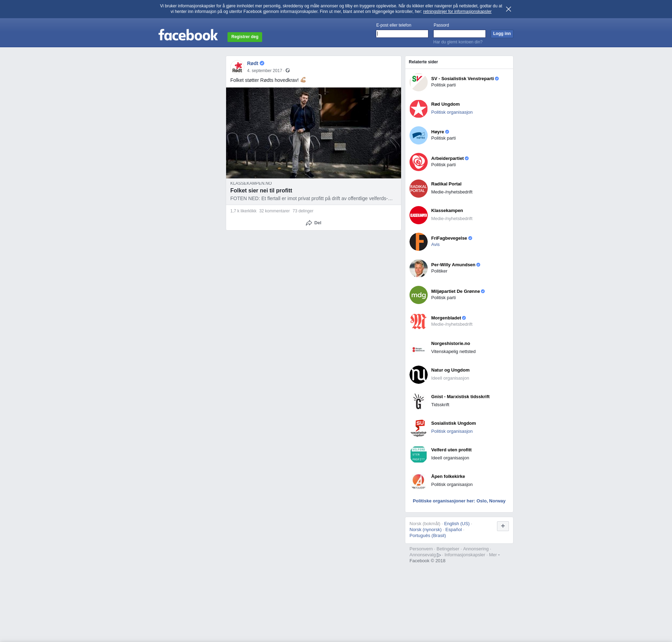The image size is (672, 642).
Task: Open SV Sosialistisk Venstreparti logo icon
Action: [419, 82]
